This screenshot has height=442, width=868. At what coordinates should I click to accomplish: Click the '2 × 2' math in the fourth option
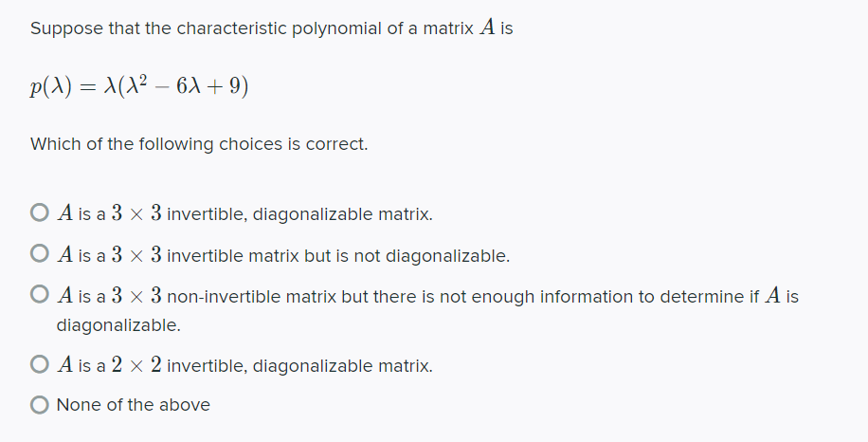(136, 365)
